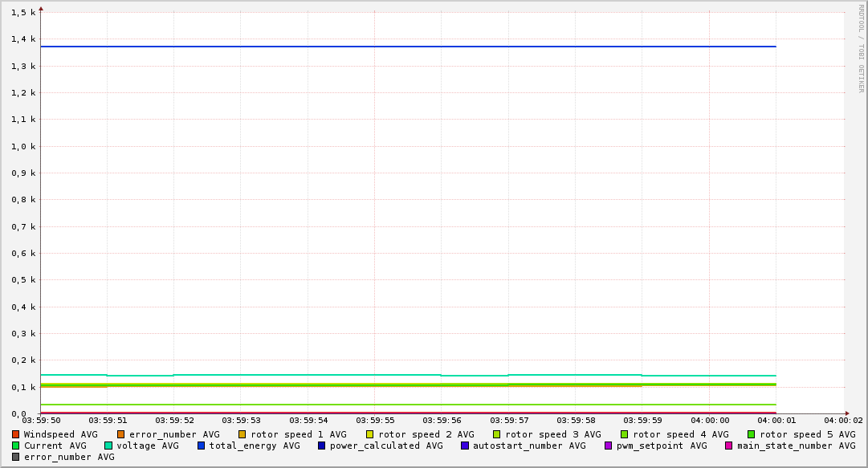Click the pink main_state_number AVG legend swatch
Screen dimensions: 868x468
(729, 446)
